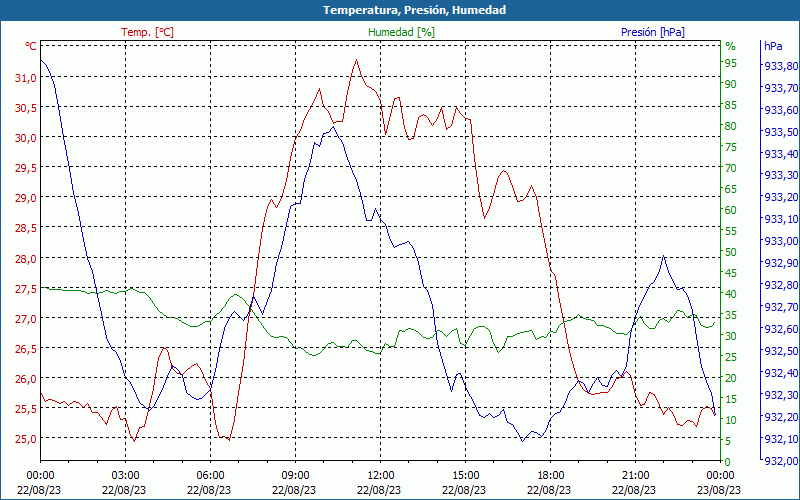
Task: Pick the '31,0' temperature axis value
Action: click(26, 78)
